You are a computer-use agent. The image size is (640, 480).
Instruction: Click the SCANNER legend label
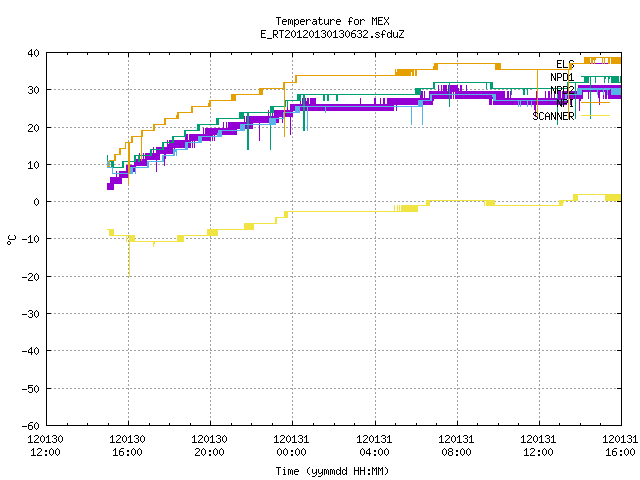tap(553, 116)
